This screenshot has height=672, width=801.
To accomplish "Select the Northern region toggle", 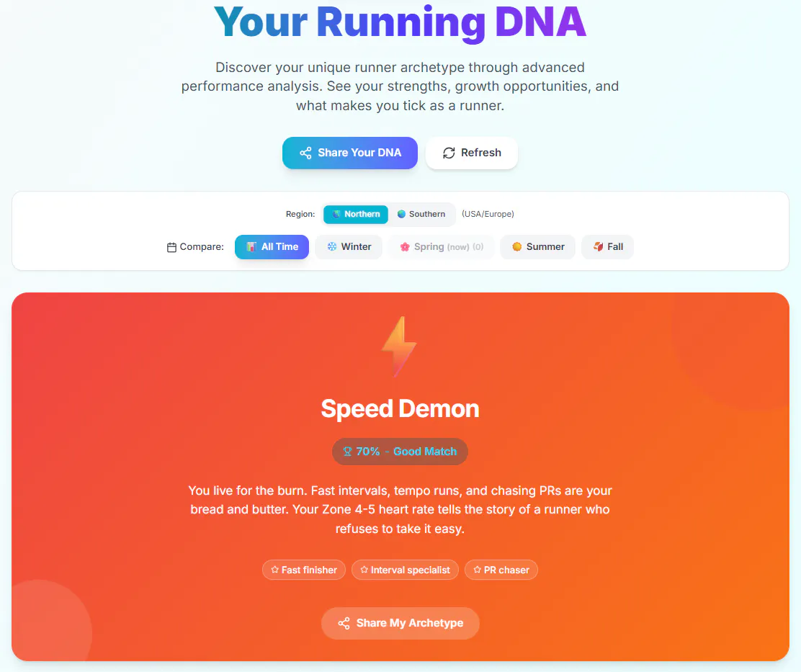I will pyautogui.click(x=356, y=214).
